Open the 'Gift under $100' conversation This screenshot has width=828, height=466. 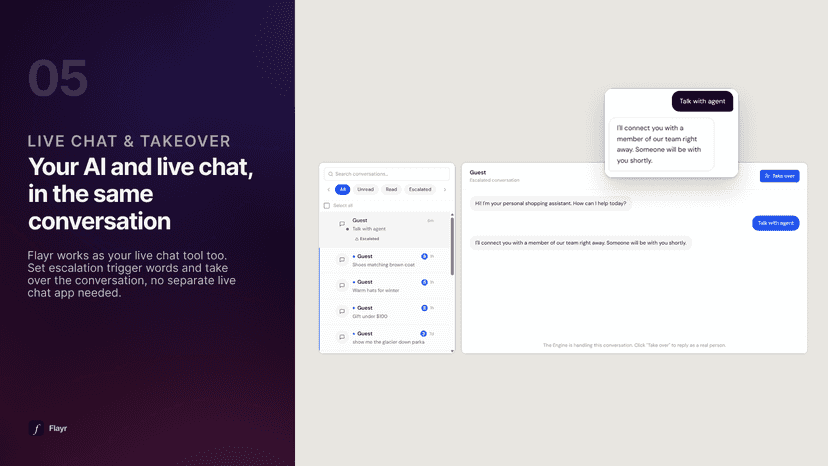click(x=385, y=312)
